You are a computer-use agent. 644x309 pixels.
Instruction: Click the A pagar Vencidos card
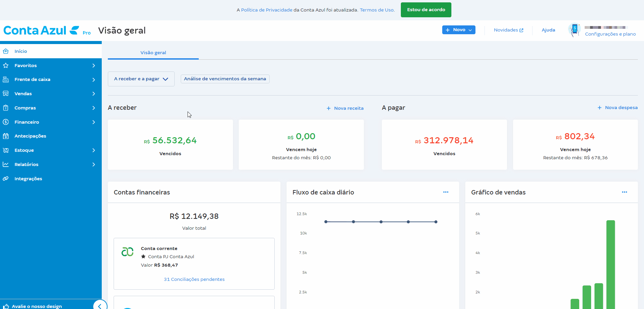(444, 145)
